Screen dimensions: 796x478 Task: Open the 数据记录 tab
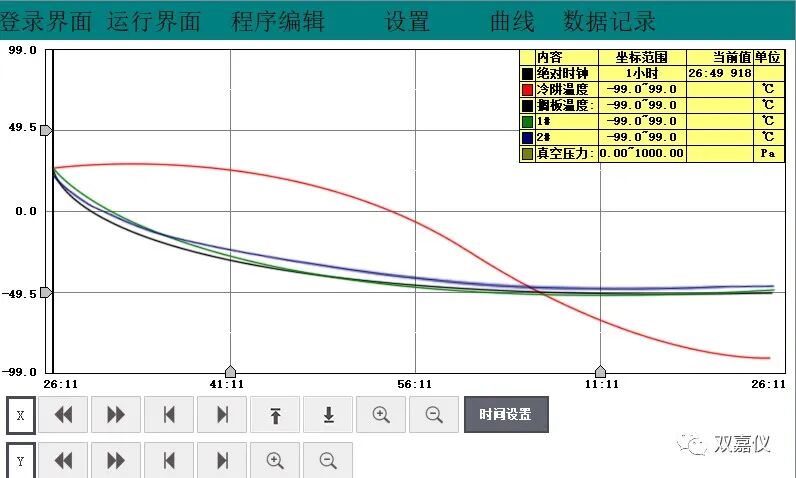point(610,21)
